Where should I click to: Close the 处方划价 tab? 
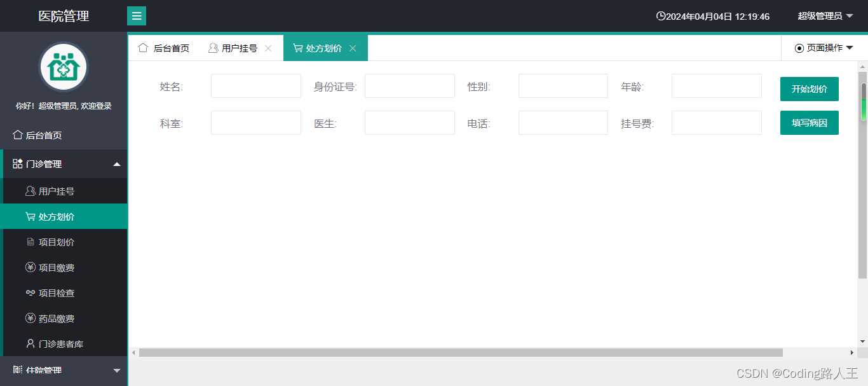click(x=353, y=48)
